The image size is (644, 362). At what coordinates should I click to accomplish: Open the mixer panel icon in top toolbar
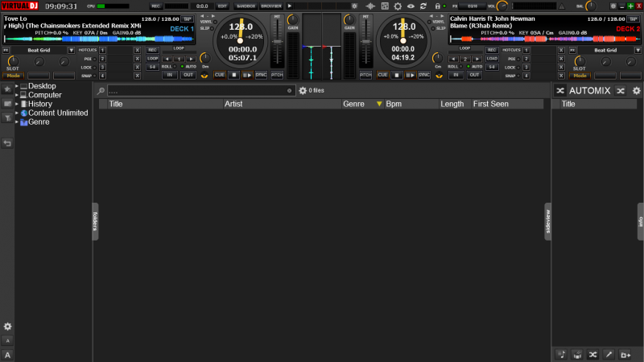tap(385, 6)
